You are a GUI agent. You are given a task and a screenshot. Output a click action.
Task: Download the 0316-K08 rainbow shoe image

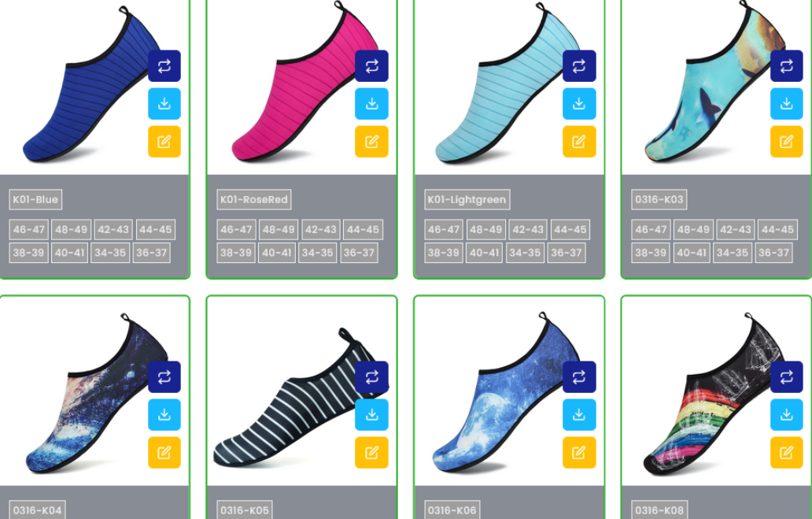786,415
